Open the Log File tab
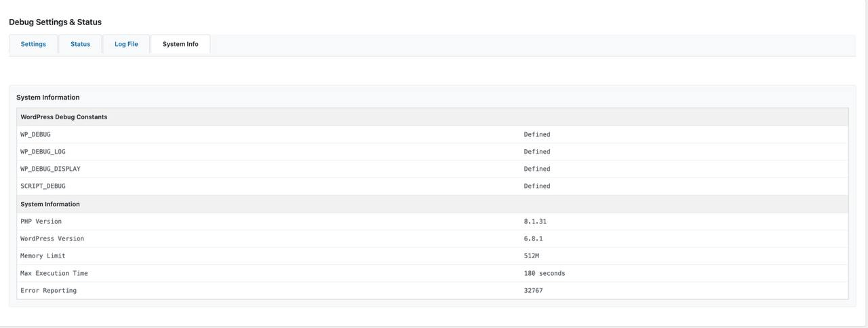This screenshot has width=868, height=328. (x=126, y=44)
